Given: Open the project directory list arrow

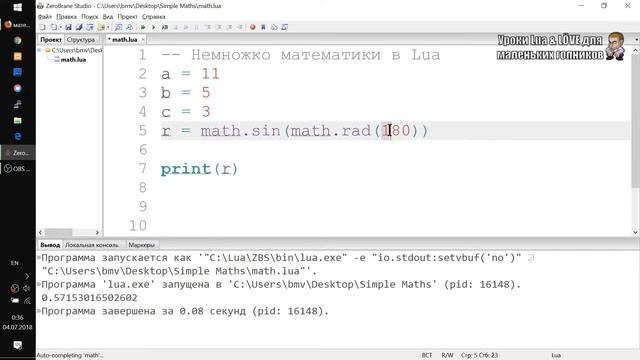Looking at the screenshot, I should coord(108,27).
